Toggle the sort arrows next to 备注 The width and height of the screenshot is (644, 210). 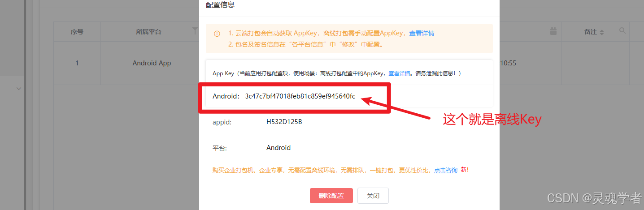[x=602, y=32]
